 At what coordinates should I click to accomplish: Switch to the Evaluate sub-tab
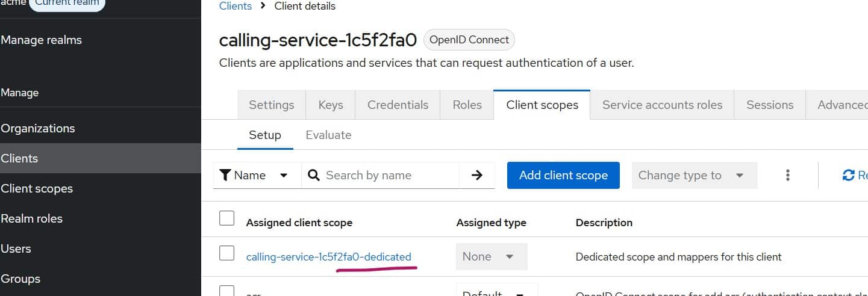[x=328, y=135]
